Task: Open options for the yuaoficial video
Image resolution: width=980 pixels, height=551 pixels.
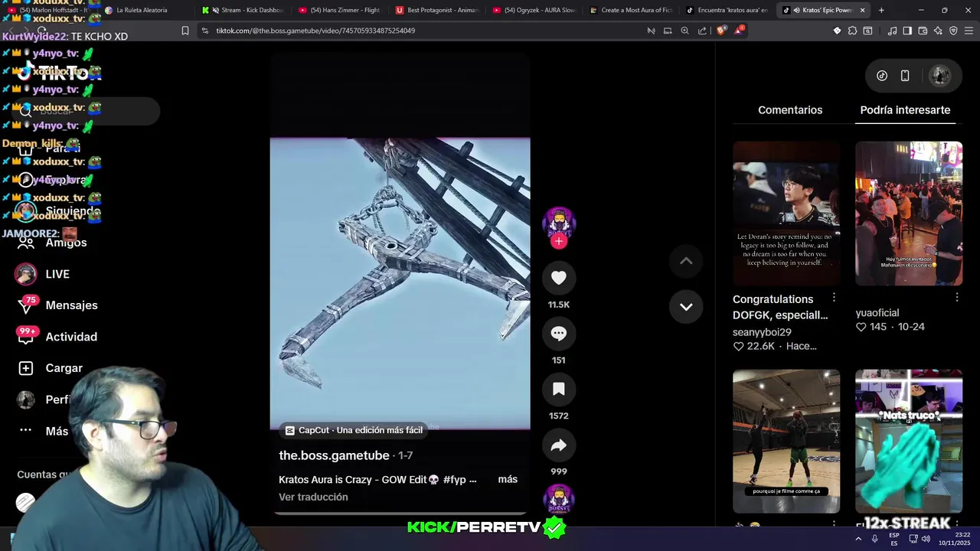Action: pyautogui.click(x=956, y=297)
